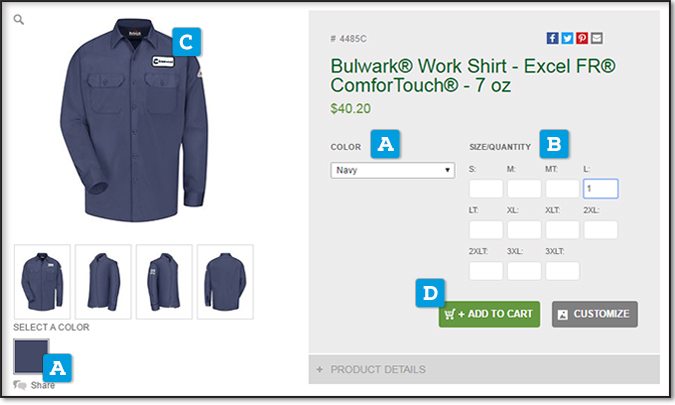Viewport: 675px width, 405px height.
Task: Email this product via envelope icon
Action: (597, 38)
